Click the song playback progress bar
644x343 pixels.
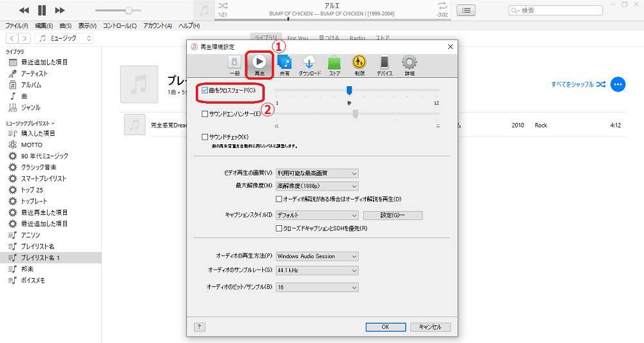pyautogui.click(x=332, y=19)
